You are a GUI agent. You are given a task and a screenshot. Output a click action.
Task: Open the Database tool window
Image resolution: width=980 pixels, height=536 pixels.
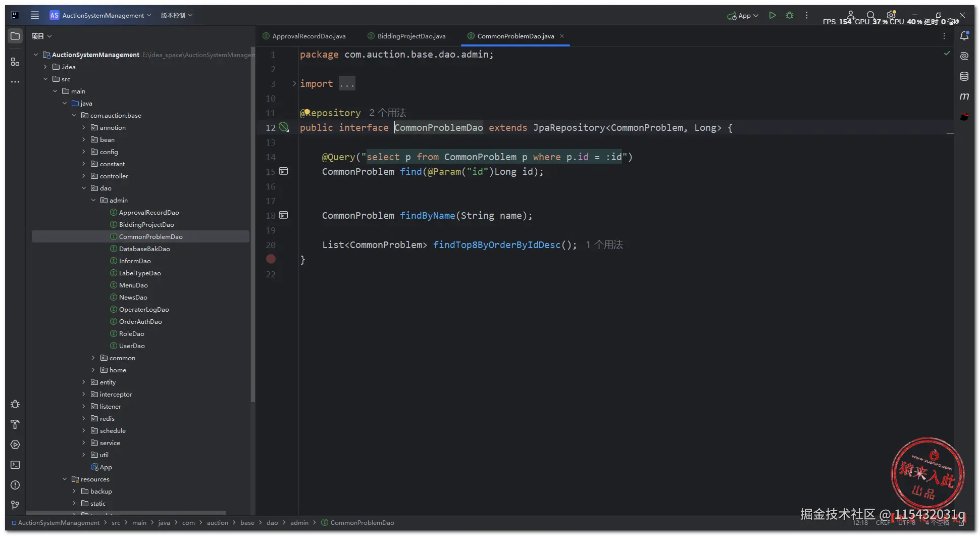(x=964, y=76)
